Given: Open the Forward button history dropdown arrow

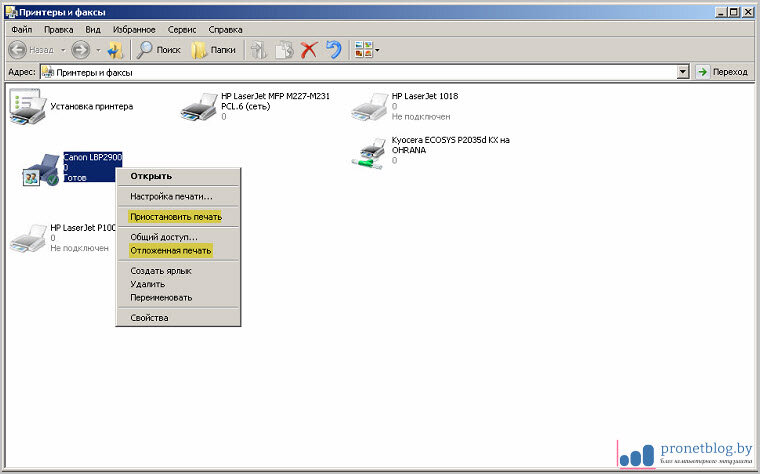Looking at the screenshot, I should [98, 50].
